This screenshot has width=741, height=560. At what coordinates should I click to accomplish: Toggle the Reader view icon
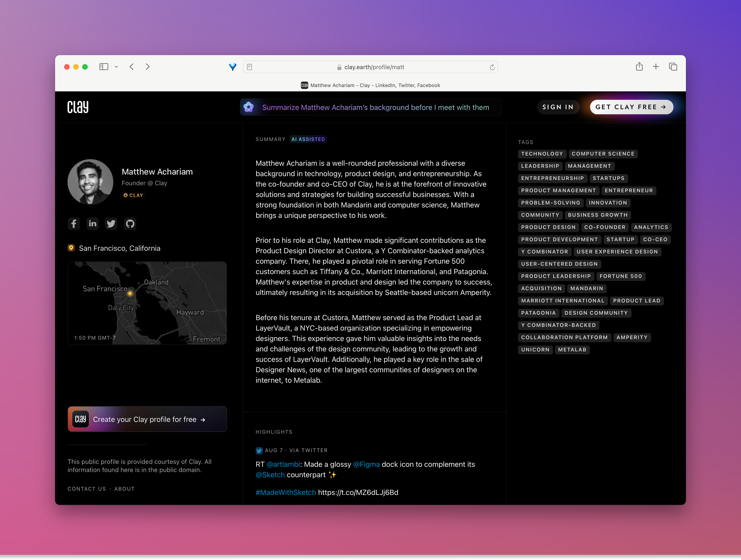(x=249, y=67)
